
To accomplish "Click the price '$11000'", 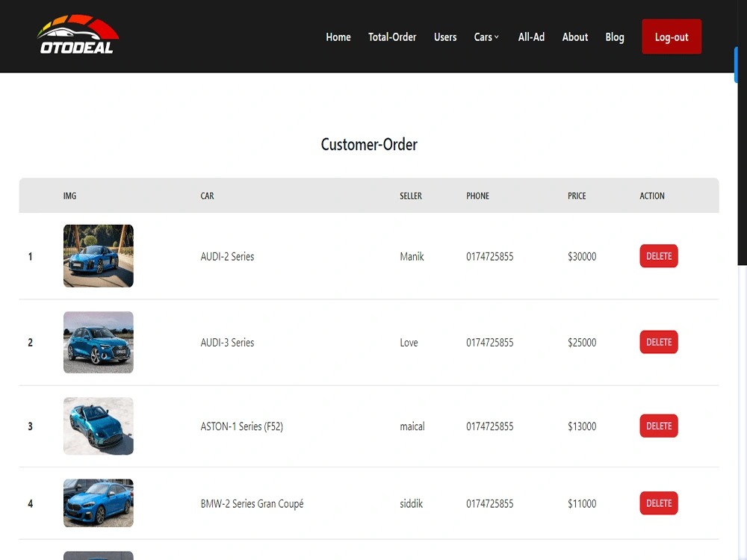I will pos(582,503).
